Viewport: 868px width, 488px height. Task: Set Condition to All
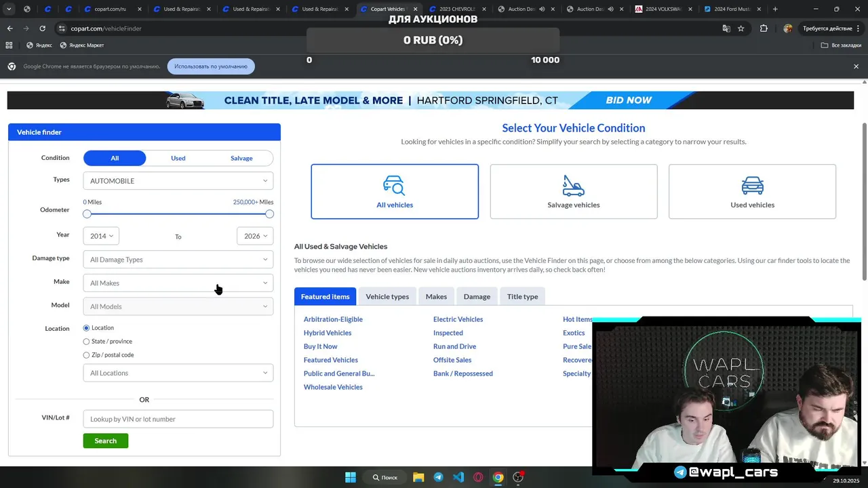tap(115, 158)
